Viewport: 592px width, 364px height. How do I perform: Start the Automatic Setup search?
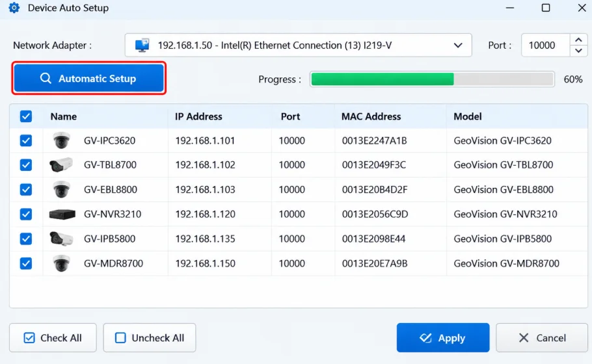(89, 78)
